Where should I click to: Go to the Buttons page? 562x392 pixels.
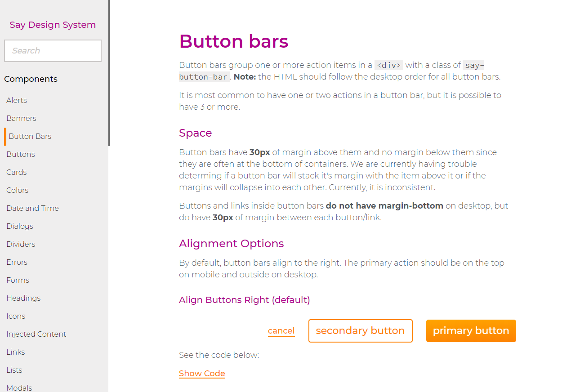pos(21,154)
